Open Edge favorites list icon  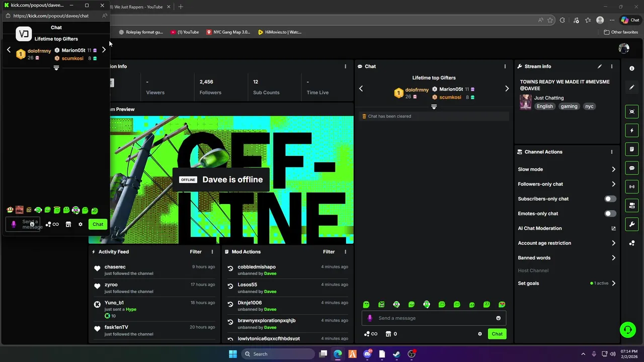(x=588, y=20)
